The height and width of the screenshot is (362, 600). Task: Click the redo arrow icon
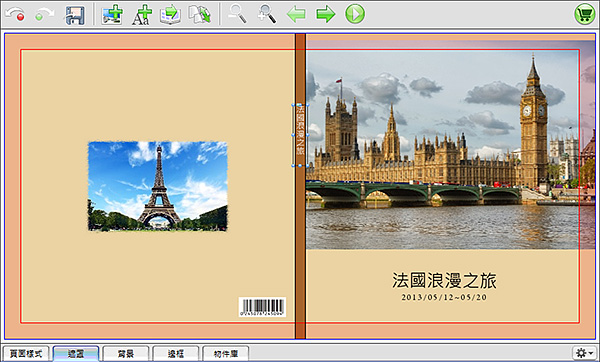(x=44, y=15)
